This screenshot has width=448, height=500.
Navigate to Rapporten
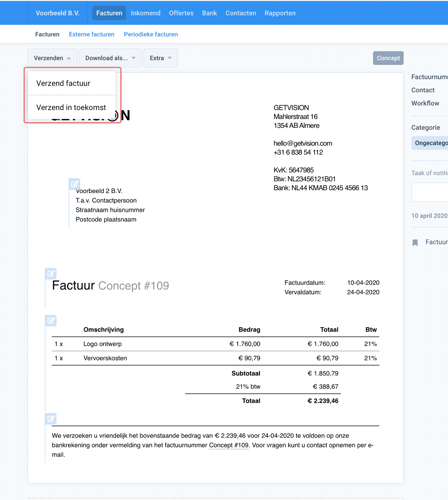pyautogui.click(x=280, y=13)
